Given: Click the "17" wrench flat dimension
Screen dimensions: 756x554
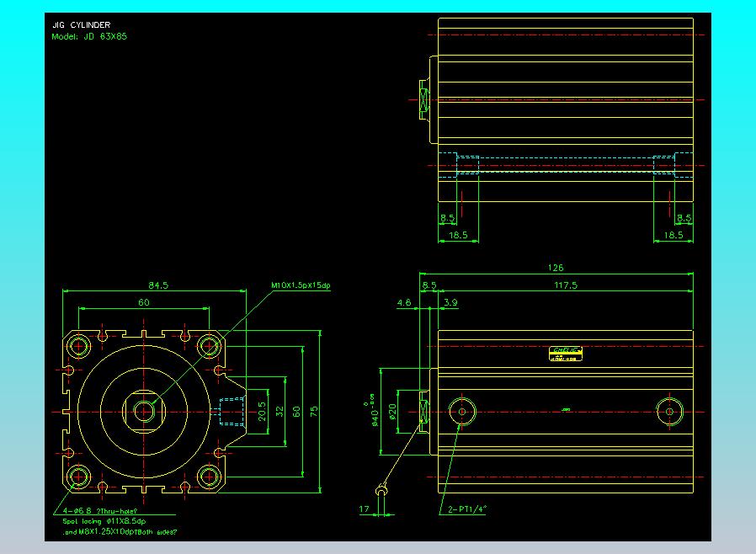Looking at the screenshot, I should point(364,509).
